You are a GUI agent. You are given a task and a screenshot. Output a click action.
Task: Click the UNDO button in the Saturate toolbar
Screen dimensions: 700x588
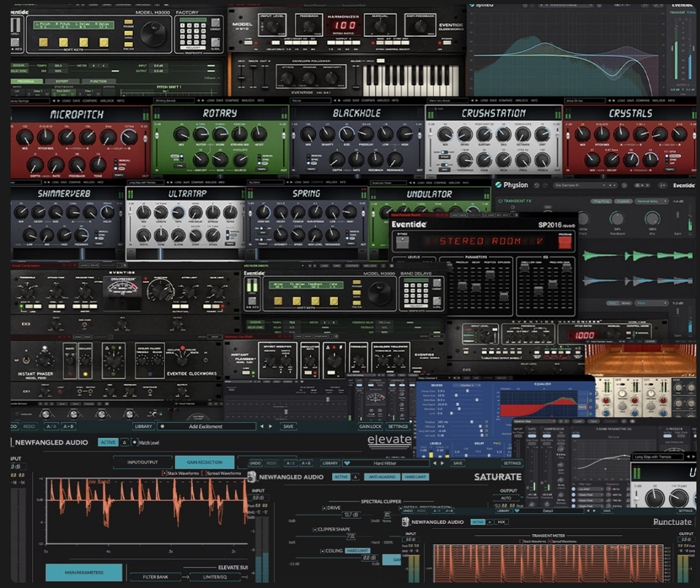255,463
